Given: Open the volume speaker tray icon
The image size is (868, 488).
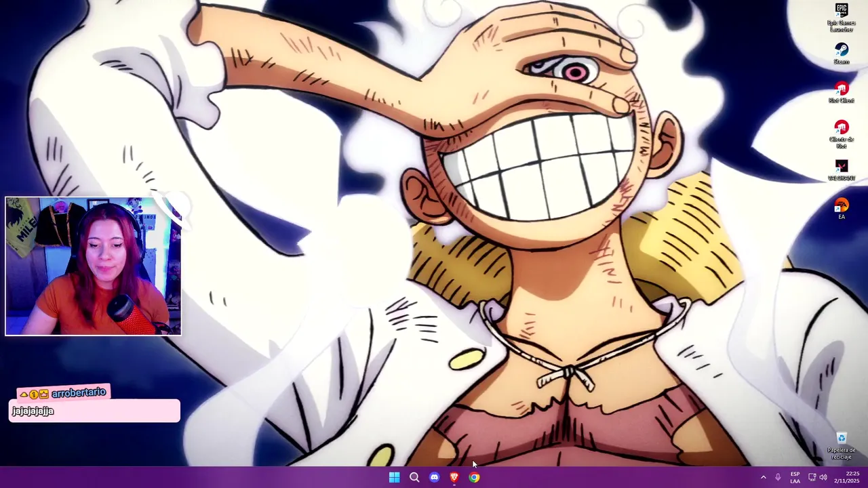Looking at the screenshot, I should (823, 478).
